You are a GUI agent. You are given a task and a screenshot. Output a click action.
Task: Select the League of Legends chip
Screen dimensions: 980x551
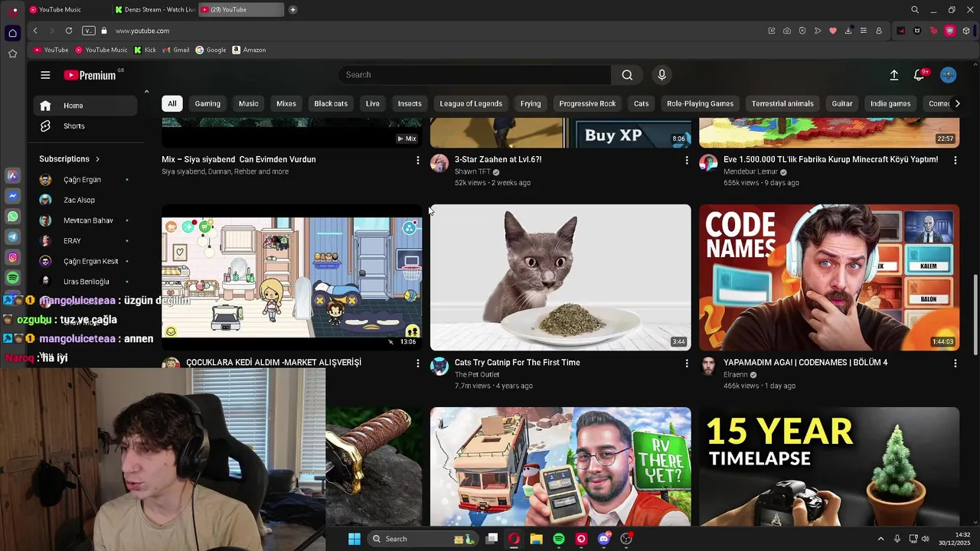pos(471,104)
